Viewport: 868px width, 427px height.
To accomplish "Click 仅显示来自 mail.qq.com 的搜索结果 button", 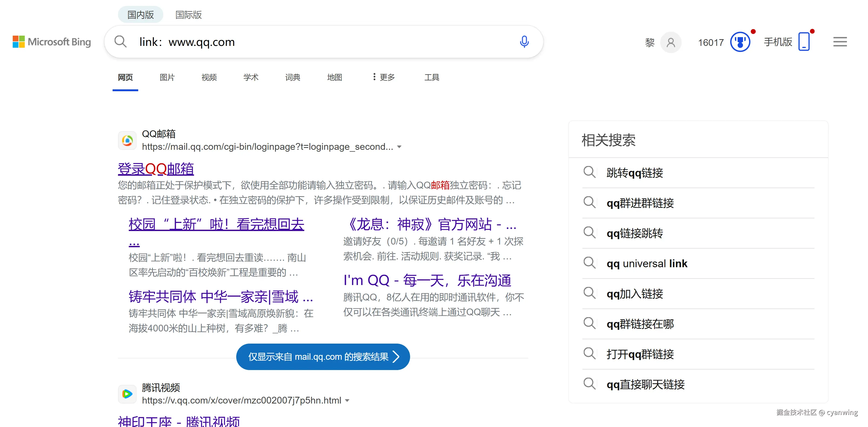I will (x=323, y=357).
